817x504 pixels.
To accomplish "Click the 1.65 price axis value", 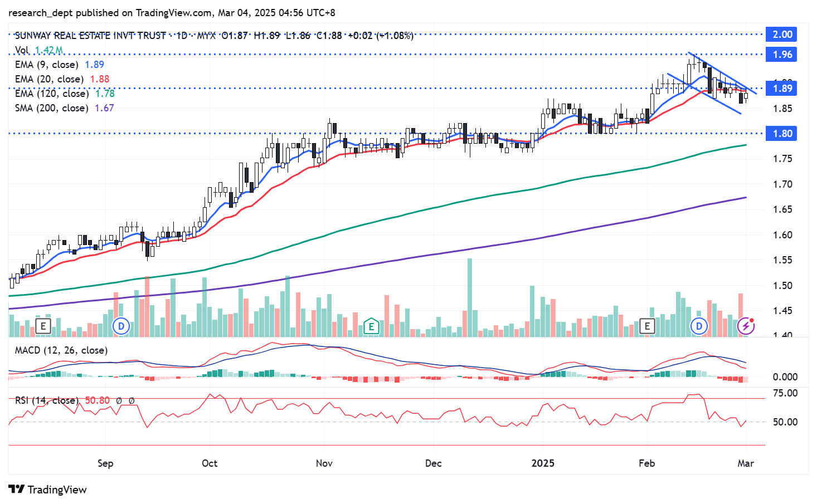I will coord(782,209).
